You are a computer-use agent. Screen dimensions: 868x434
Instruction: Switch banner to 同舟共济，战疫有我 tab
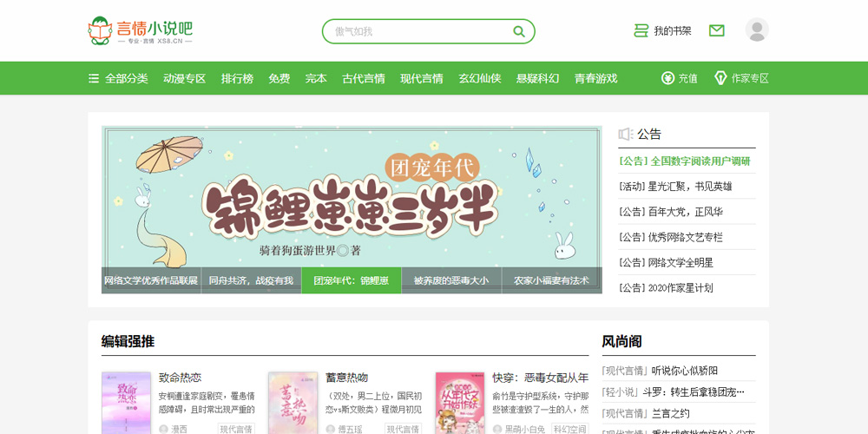[x=252, y=280]
